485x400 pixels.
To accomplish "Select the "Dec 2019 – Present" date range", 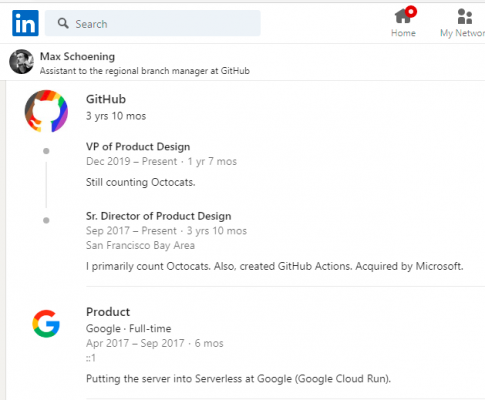I will coord(132,161).
